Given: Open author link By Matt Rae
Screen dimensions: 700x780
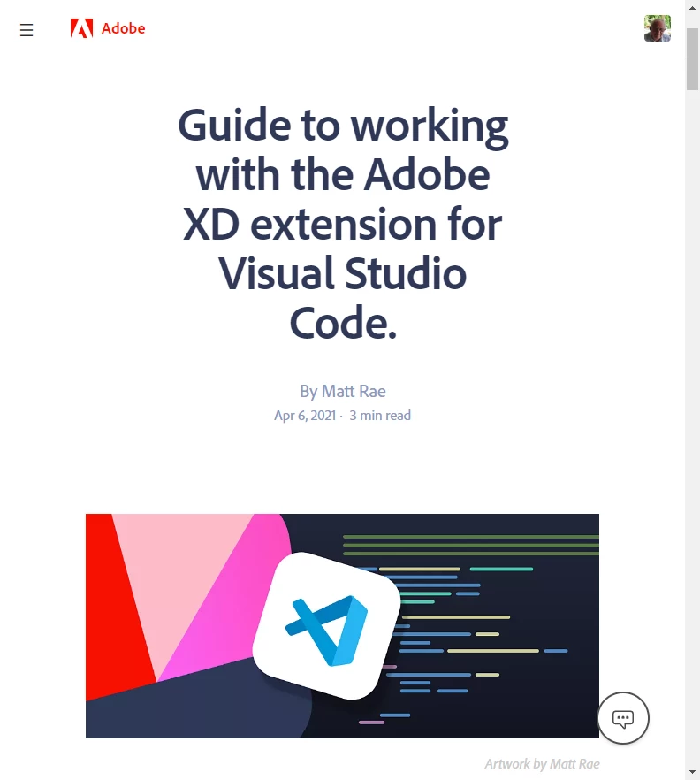Looking at the screenshot, I should tap(343, 391).
